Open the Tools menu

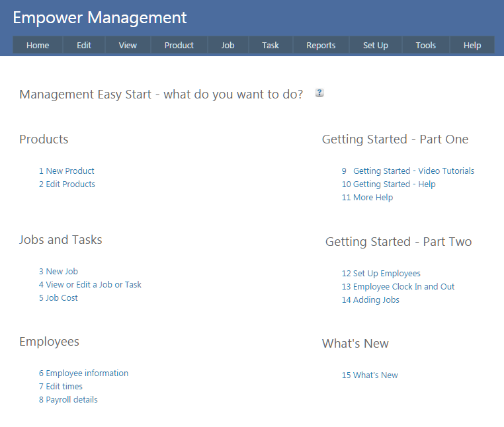426,45
